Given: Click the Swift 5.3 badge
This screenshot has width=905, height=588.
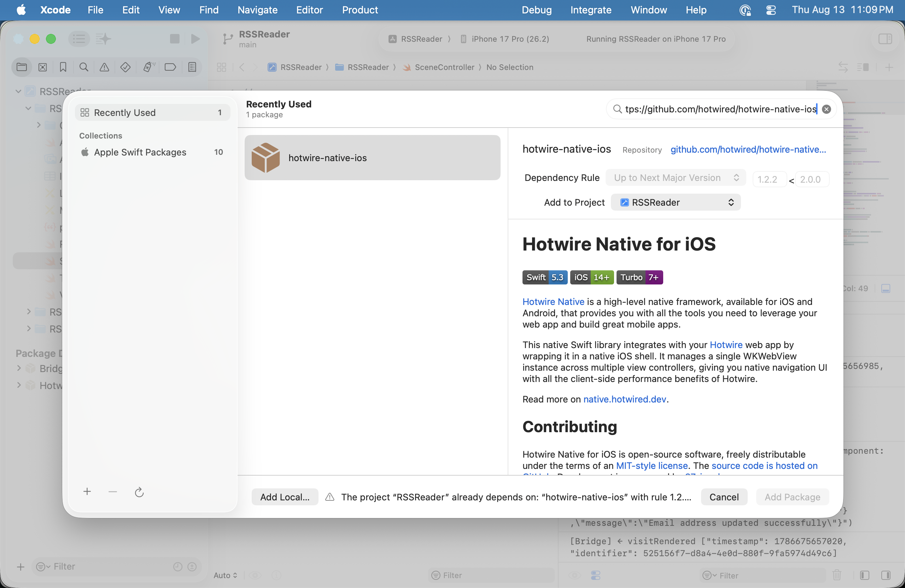Looking at the screenshot, I should [545, 277].
